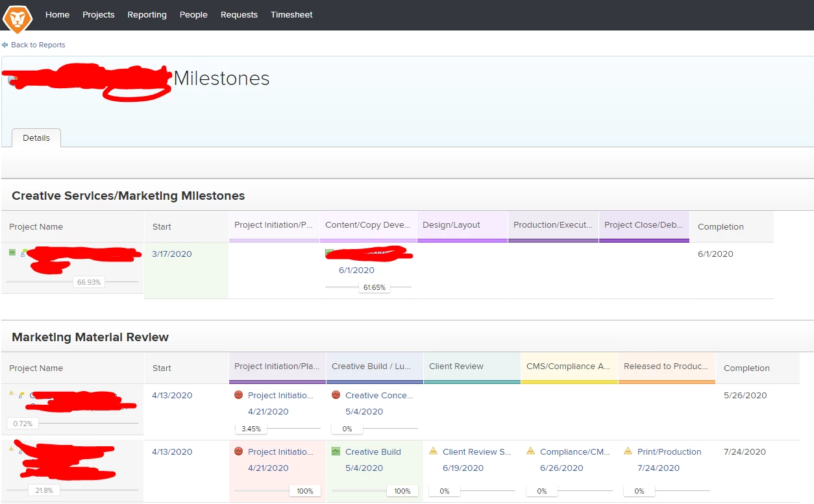Open the Creative Build milestone link
The height and width of the screenshot is (504, 814).
coord(373,451)
